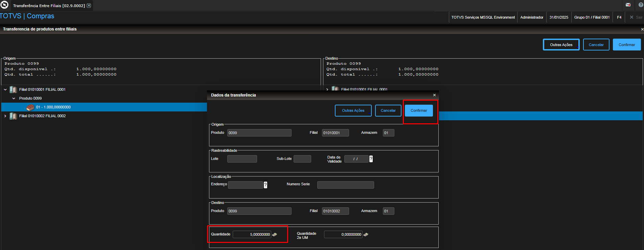Open lookup icon beside Endereço field

(266, 185)
